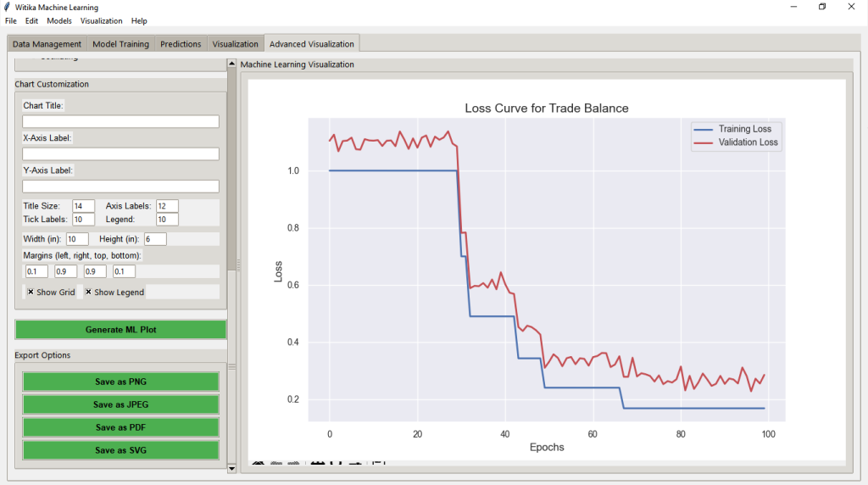Click the left margin field
The width and height of the screenshot is (868, 485).
coord(36,271)
